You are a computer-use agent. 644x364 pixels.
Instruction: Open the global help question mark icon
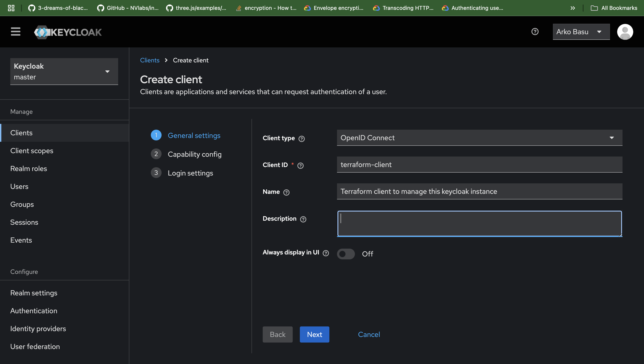tap(535, 32)
